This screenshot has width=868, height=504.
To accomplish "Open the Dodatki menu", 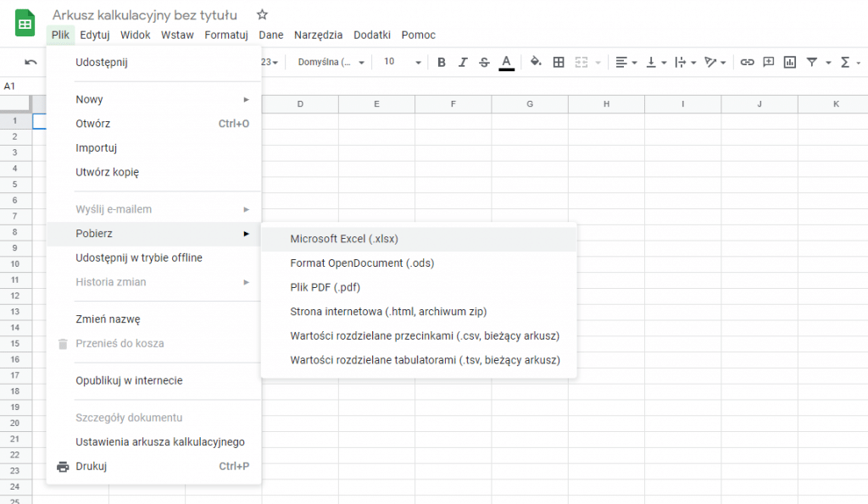I will [372, 35].
